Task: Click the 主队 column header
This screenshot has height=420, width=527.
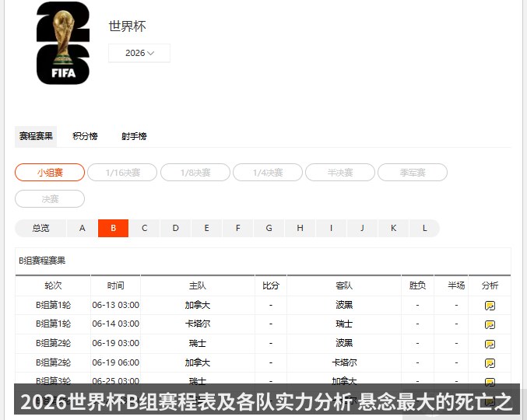Action: tap(197, 285)
